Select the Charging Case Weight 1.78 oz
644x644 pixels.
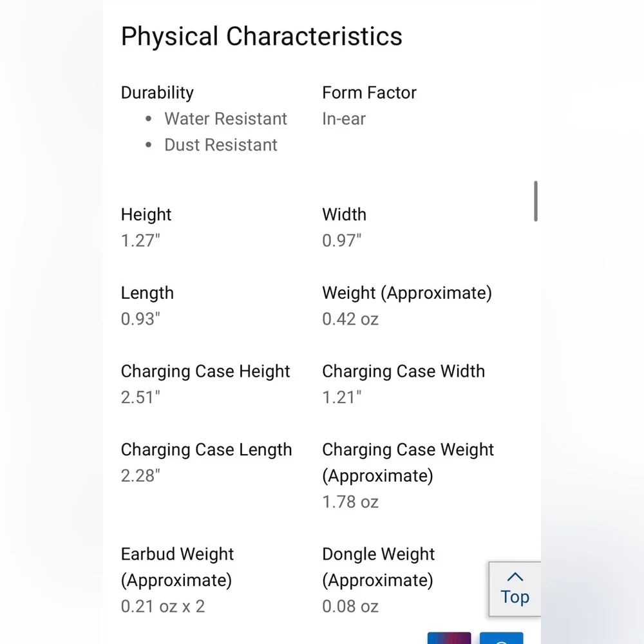(350, 502)
